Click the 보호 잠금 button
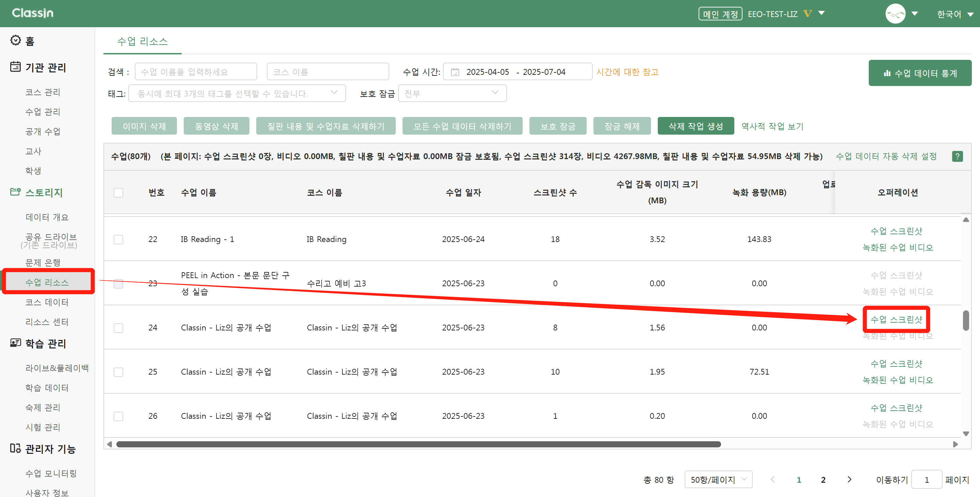Image resolution: width=980 pixels, height=497 pixels. point(558,126)
